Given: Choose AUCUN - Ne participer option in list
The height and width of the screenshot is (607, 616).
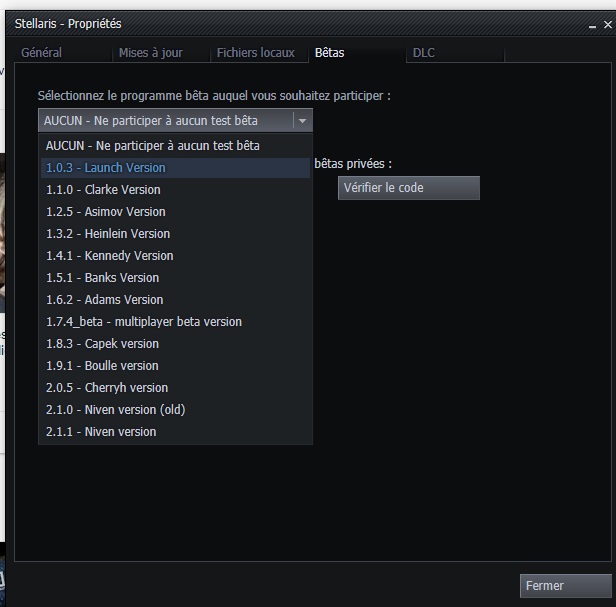Looking at the screenshot, I should 175,146.
